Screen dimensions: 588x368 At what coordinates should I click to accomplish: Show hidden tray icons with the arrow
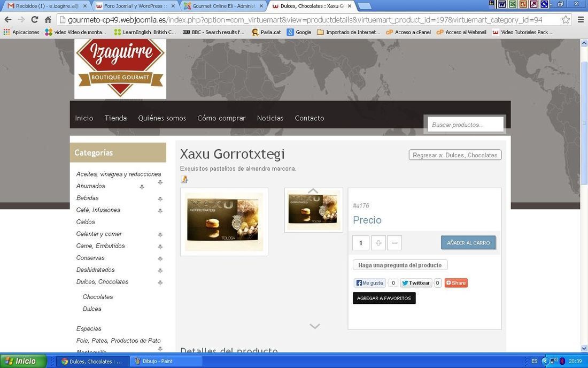(545, 361)
